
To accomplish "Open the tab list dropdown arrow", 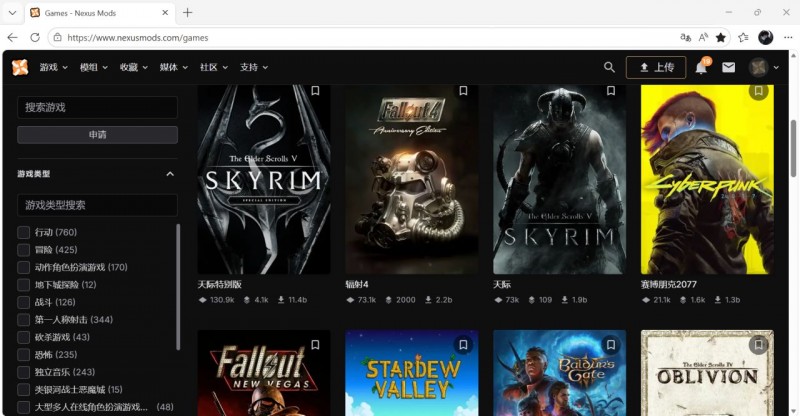I will point(12,13).
